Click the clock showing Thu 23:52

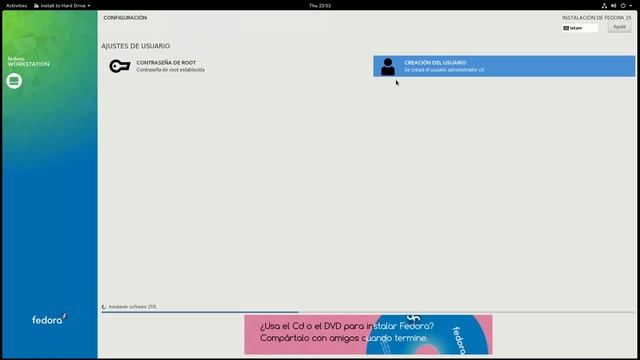coord(320,6)
